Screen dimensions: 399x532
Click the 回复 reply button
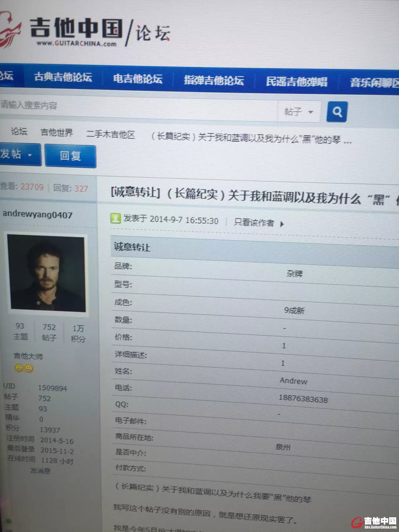70,156
